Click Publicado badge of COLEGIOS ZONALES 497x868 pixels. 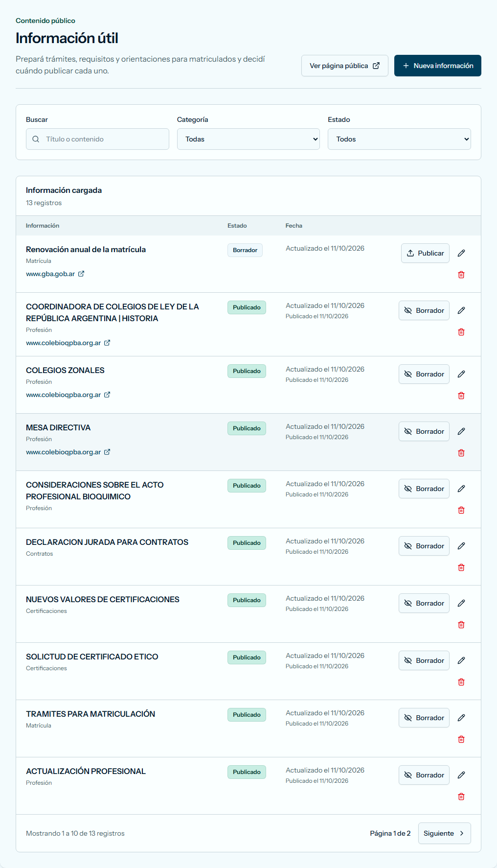tap(247, 371)
